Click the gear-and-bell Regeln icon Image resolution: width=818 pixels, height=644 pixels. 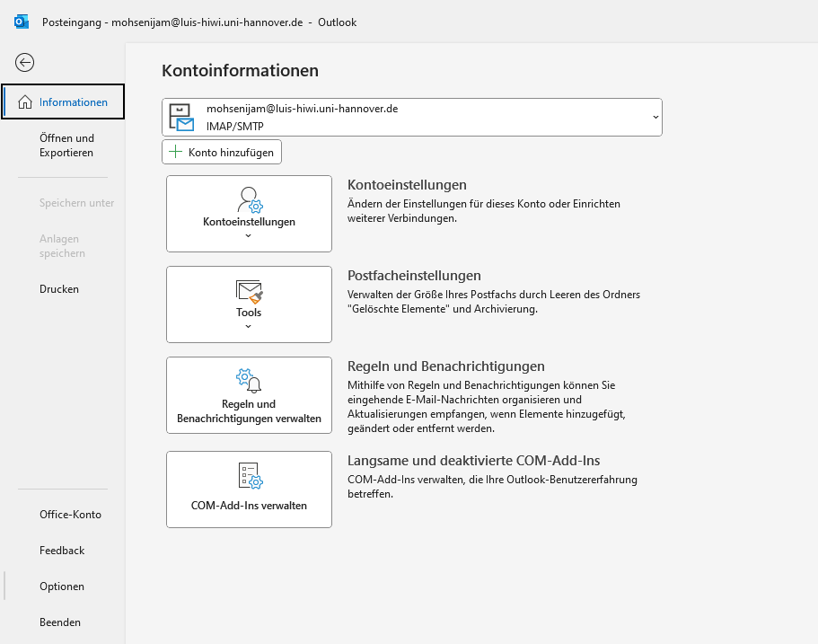249,381
